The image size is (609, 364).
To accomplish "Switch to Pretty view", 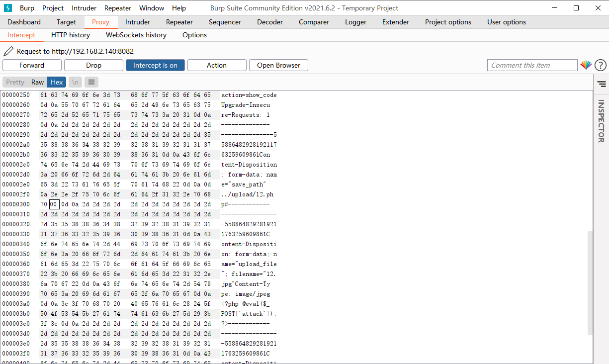I will click(x=15, y=82).
